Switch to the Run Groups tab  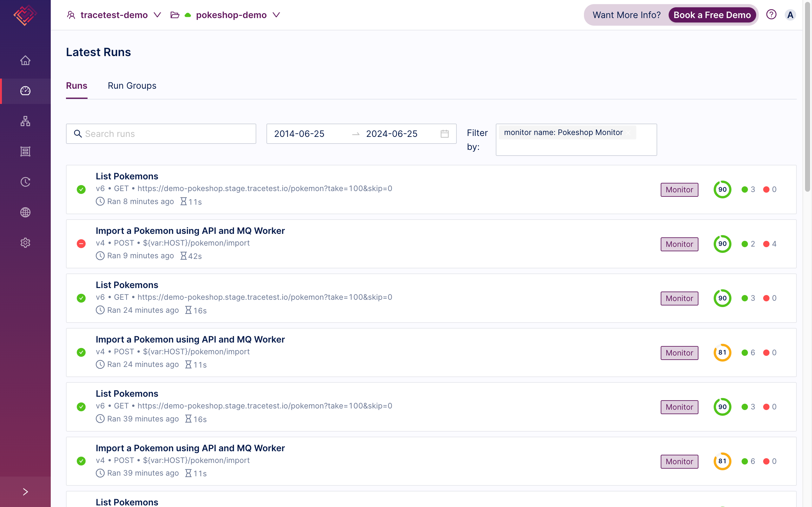[132, 86]
